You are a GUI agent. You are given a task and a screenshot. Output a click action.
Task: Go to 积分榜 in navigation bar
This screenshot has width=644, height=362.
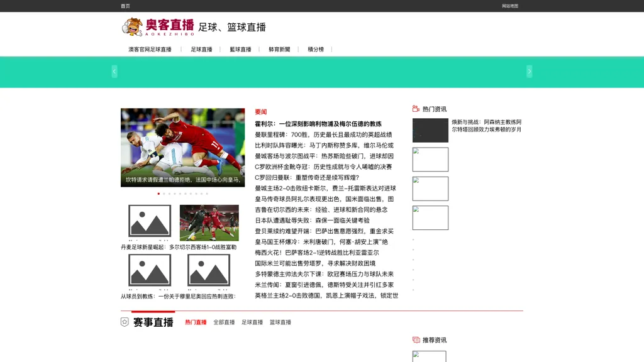point(316,49)
